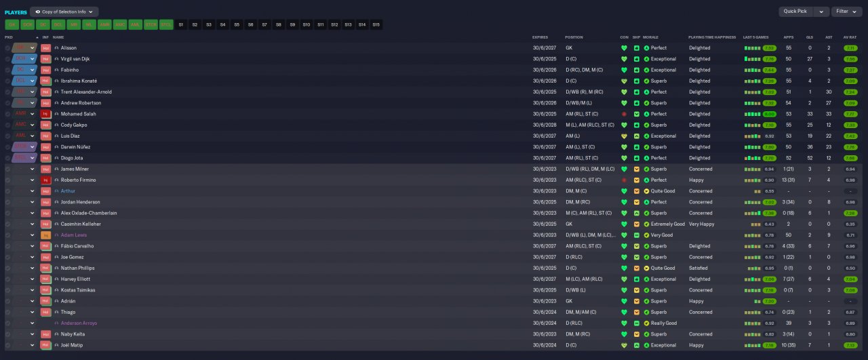Select the S15 substitute slot
The image size is (868, 360).
click(376, 24)
